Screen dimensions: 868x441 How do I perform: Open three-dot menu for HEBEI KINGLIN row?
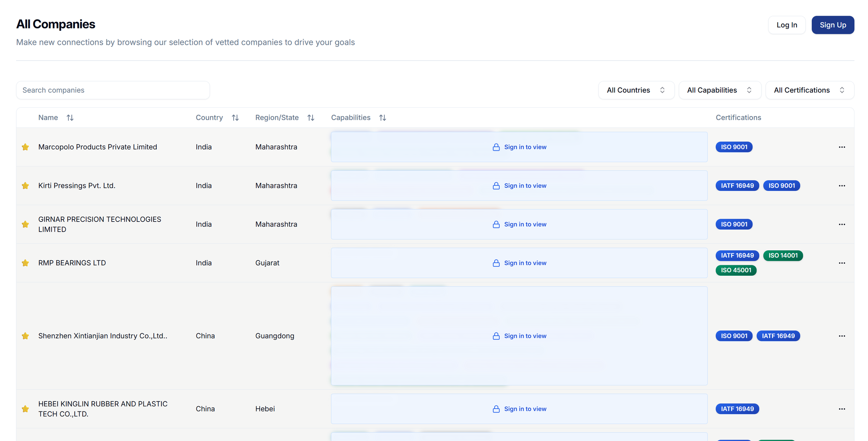pos(842,409)
